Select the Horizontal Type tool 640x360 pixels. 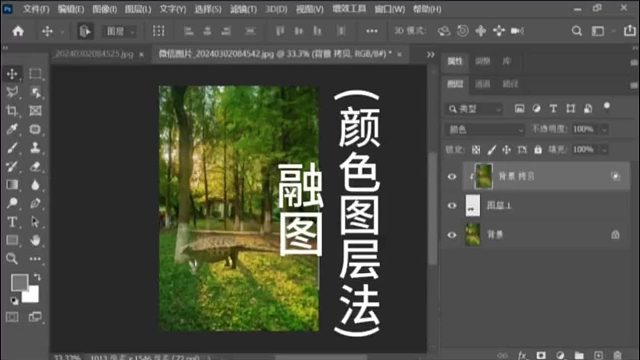(x=12, y=222)
